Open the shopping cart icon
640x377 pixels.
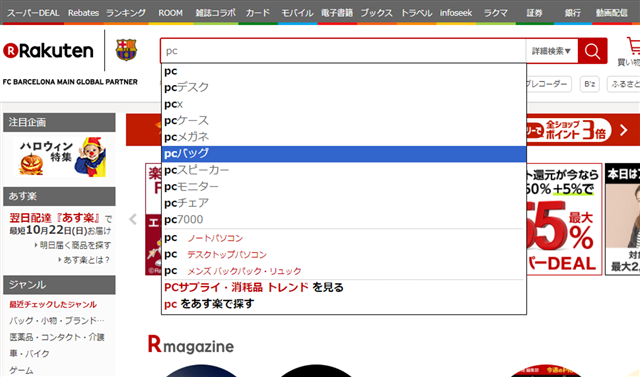(633, 46)
